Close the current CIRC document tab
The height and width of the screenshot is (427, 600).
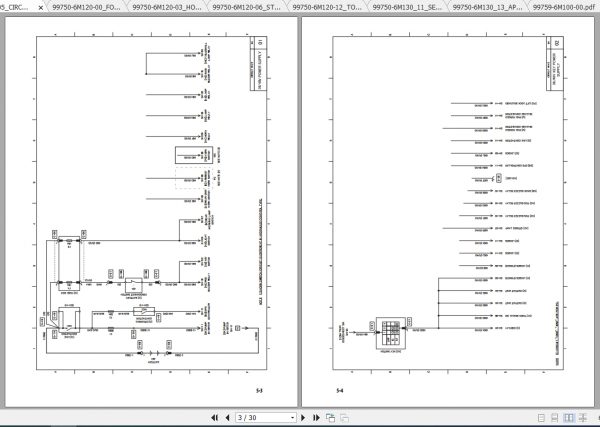[x=41, y=7]
